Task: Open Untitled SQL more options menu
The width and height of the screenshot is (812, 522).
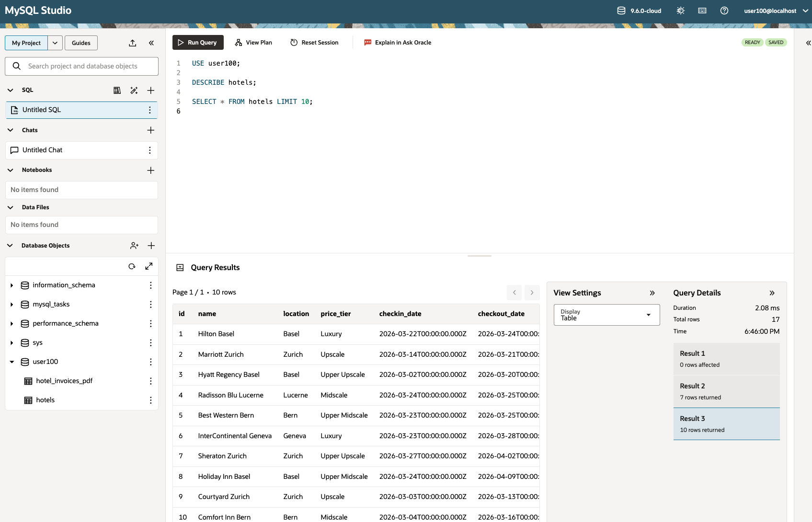Action: point(150,110)
